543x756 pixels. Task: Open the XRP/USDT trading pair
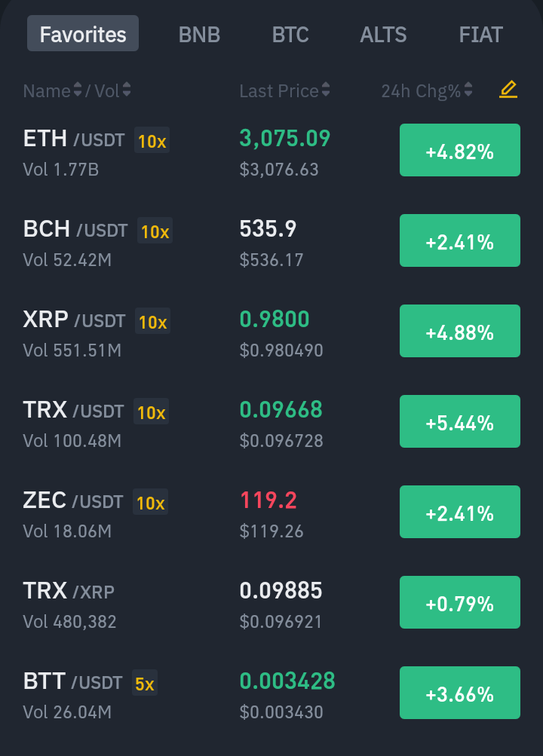pos(271,331)
